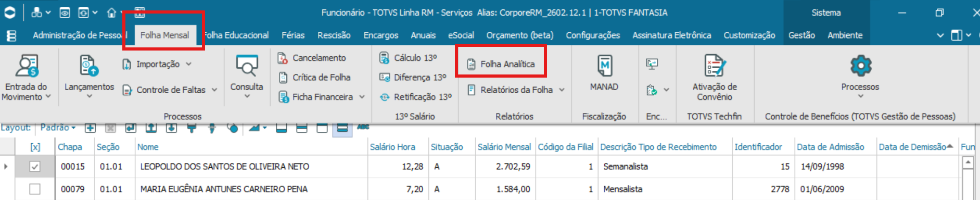Toggle the [x] select-all column header
The width and height of the screenshot is (980, 200).
click(35, 147)
